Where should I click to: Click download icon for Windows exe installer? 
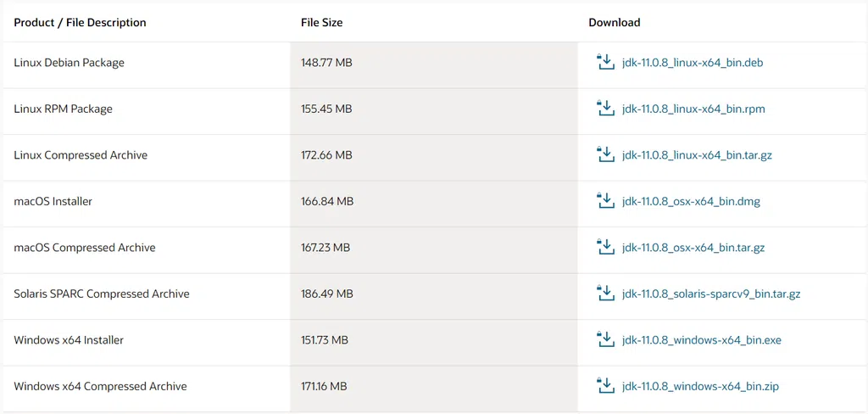[x=605, y=339]
